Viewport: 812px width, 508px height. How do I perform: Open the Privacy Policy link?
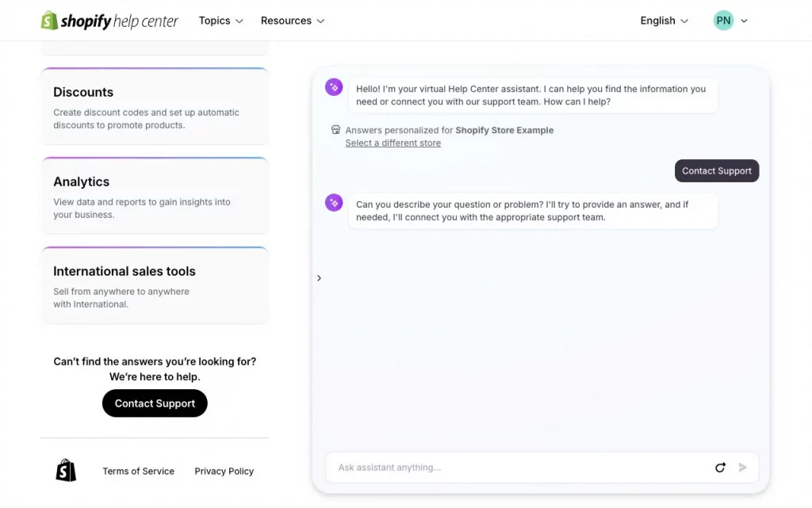coord(224,472)
